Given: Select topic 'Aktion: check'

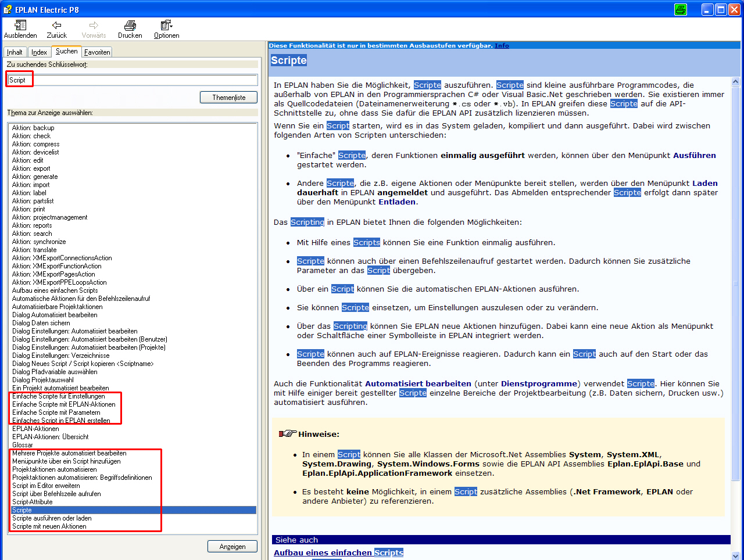Looking at the screenshot, I should (31, 136).
